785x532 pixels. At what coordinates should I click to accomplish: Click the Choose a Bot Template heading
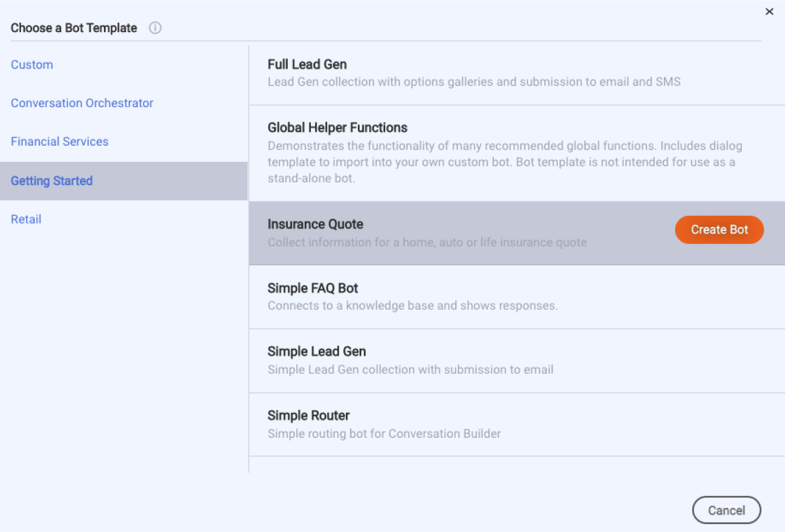(74, 28)
